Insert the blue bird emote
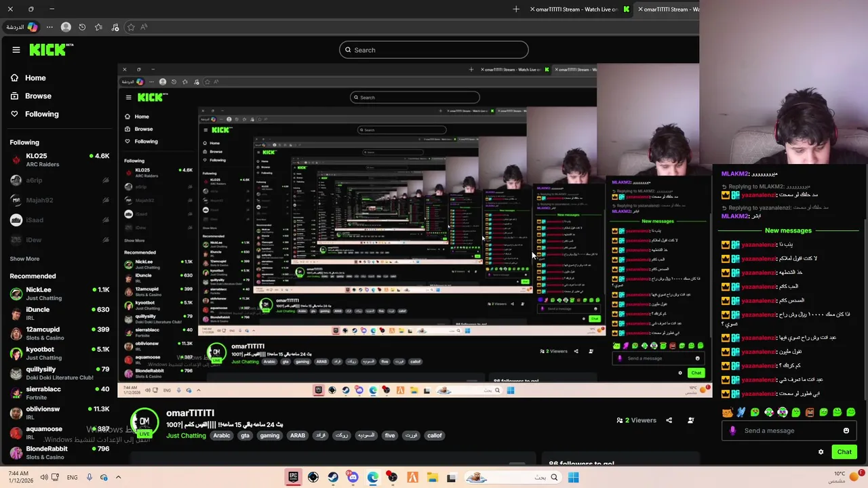The height and width of the screenshot is (488, 868). [x=741, y=412]
